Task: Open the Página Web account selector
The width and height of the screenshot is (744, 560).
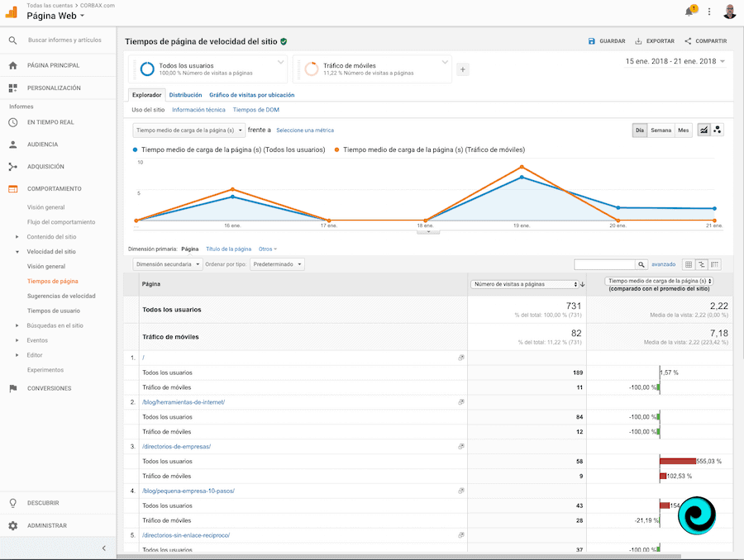Action: (55, 16)
